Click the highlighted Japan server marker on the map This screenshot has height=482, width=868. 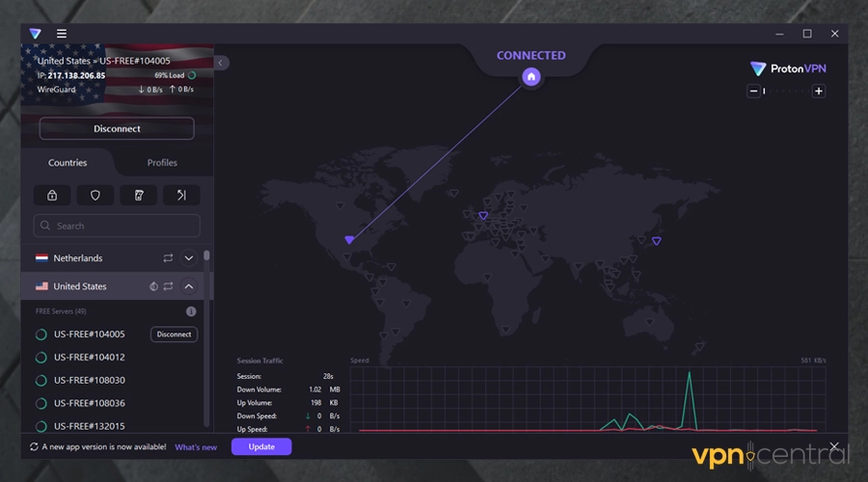pyautogui.click(x=657, y=241)
